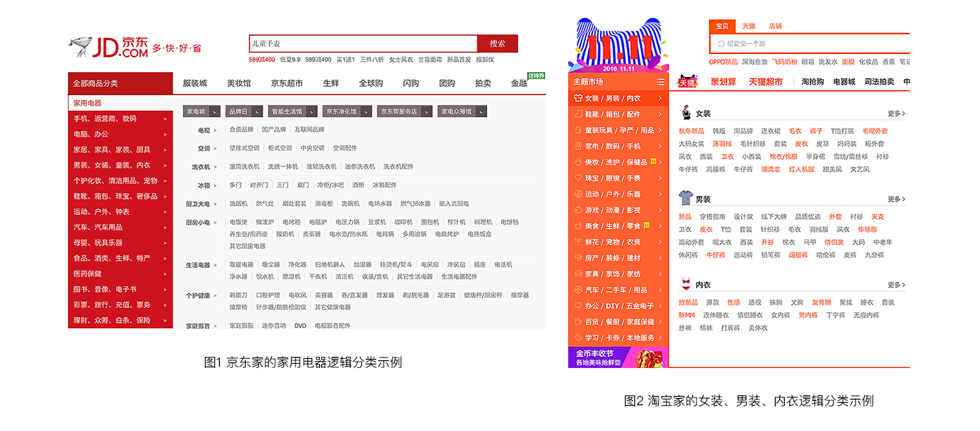Open 京东超市 in JD navigation

click(x=287, y=83)
